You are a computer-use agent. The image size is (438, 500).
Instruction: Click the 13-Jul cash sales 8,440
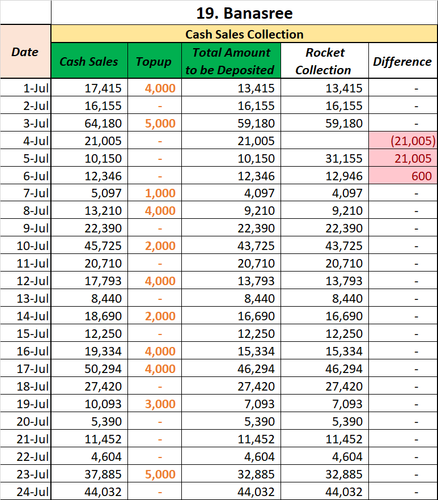tap(89, 298)
